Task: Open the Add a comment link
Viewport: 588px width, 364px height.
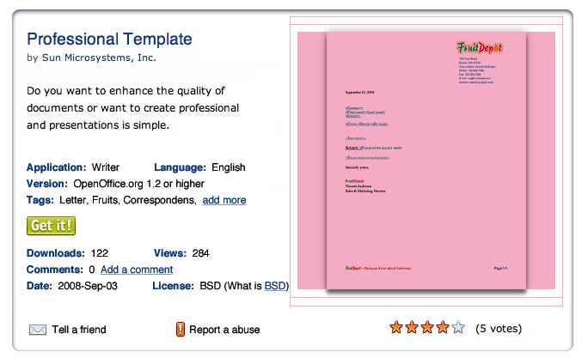Action: pyautogui.click(x=137, y=270)
